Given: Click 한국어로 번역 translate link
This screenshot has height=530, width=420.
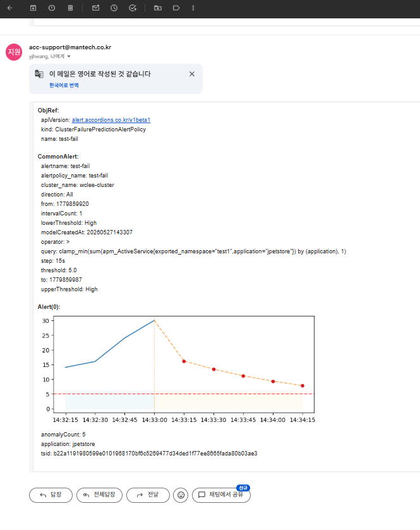Looking at the screenshot, I should (64, 85).
